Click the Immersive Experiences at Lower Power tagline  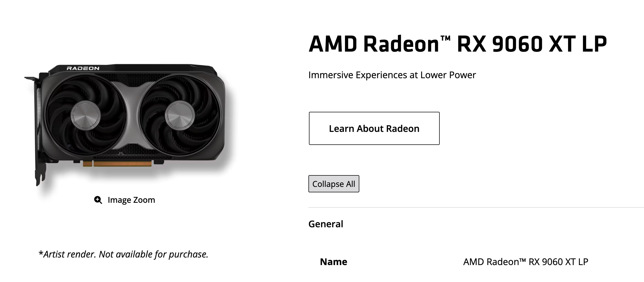392,75
